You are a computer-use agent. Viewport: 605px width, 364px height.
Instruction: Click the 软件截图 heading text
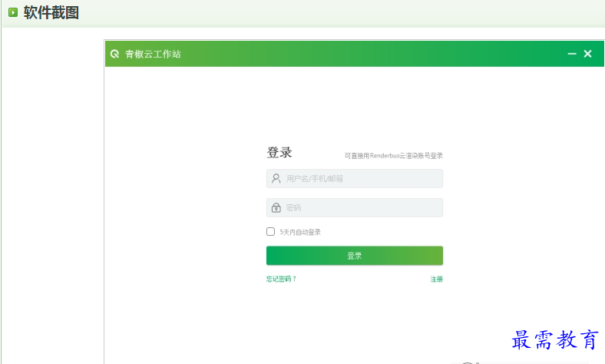tap(51, 12)
